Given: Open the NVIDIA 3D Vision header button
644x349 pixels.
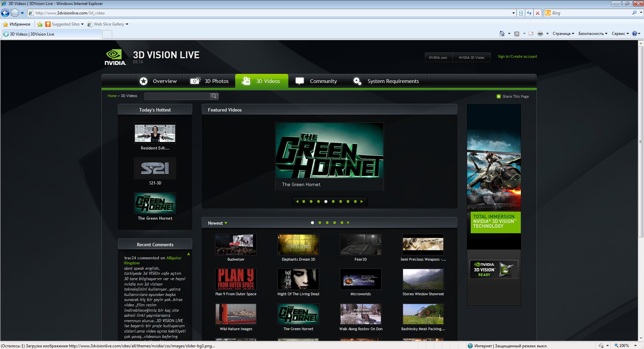Looking at the screenshot, I should point(472,57).
